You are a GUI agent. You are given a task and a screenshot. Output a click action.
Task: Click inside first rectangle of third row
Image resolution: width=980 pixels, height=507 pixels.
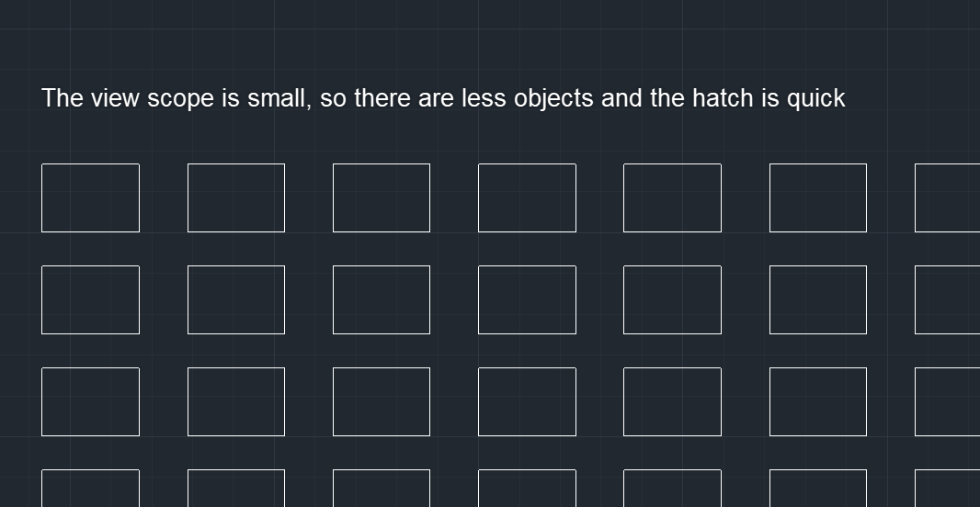tap(91, 401)
